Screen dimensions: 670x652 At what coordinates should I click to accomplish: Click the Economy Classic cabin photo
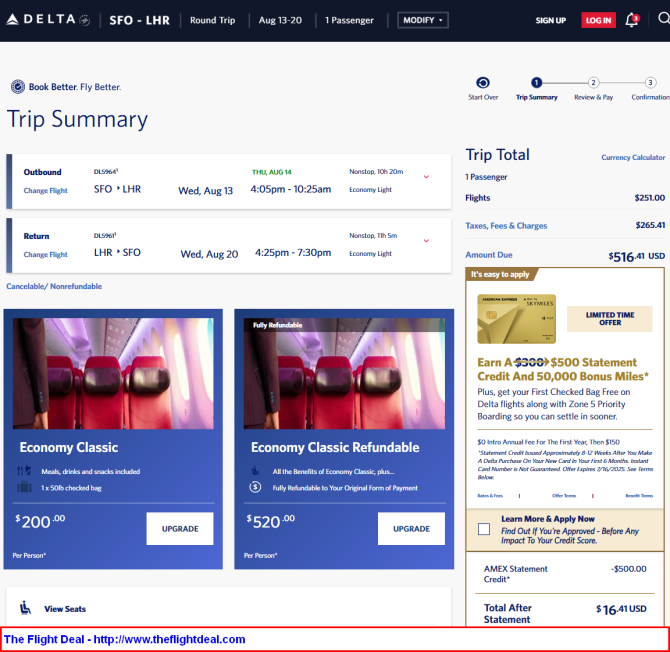[x=113, y=373]
